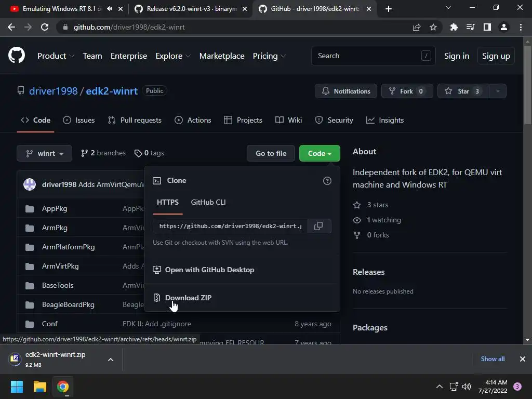
Task: View the 0 tags link
Action: 149,153
